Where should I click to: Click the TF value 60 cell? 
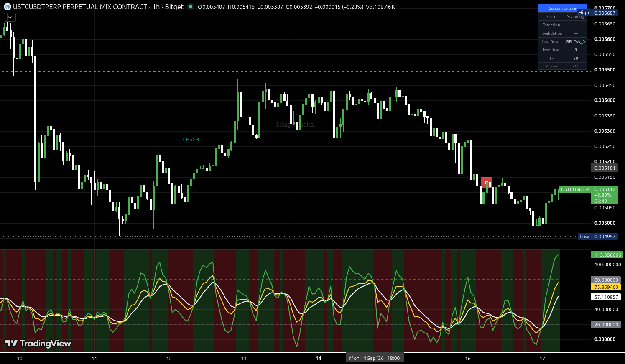pos(575,58)
